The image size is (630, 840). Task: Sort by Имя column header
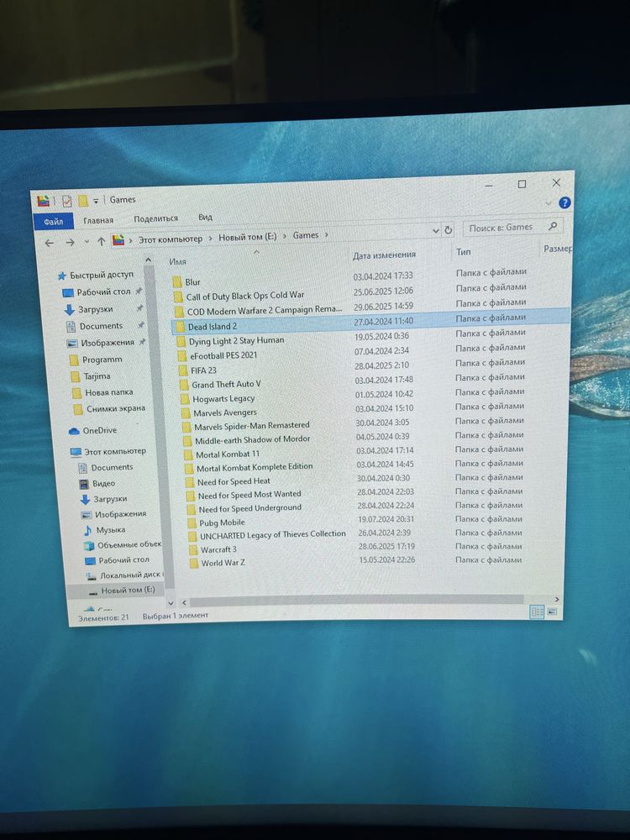point(177,261)
